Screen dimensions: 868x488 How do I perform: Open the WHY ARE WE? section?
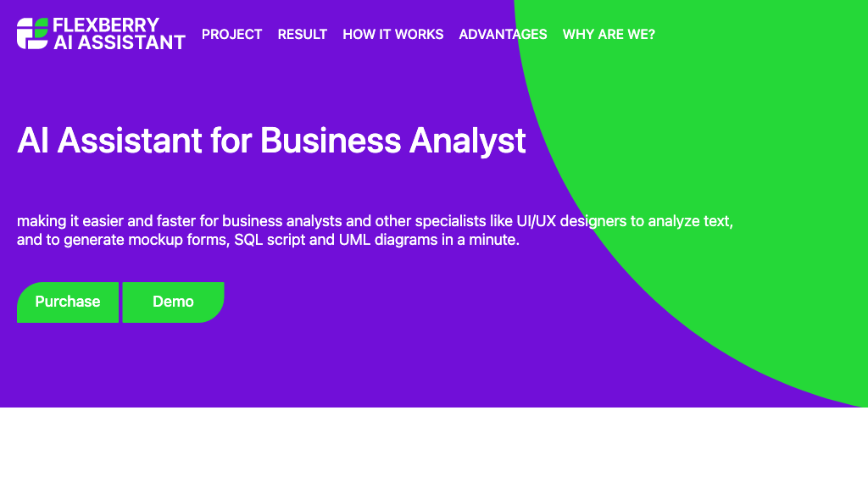tap(609, 35)
